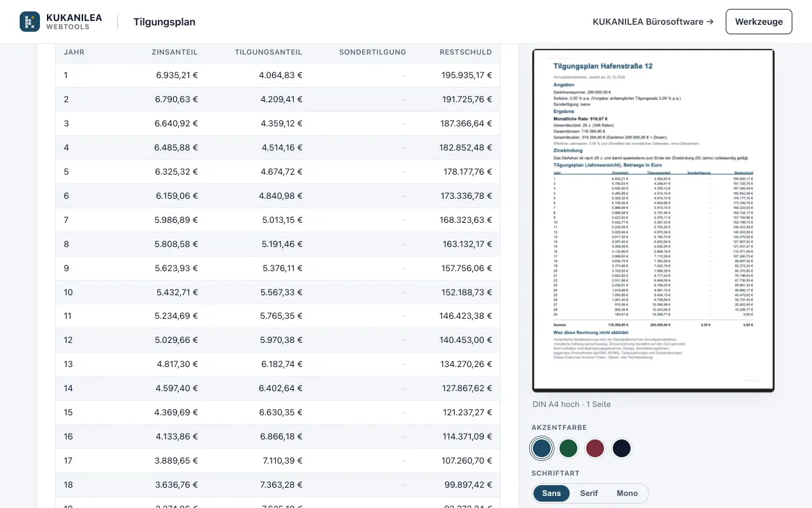
Task: Select Restschuld value 152.188,73 €
Action: click(x=466, y=292)
